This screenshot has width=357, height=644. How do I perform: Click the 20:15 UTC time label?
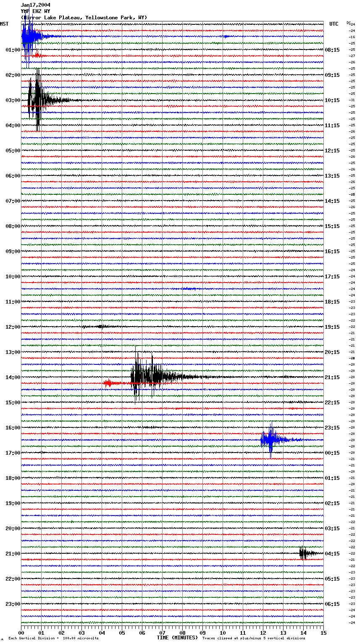pos(332,352)
